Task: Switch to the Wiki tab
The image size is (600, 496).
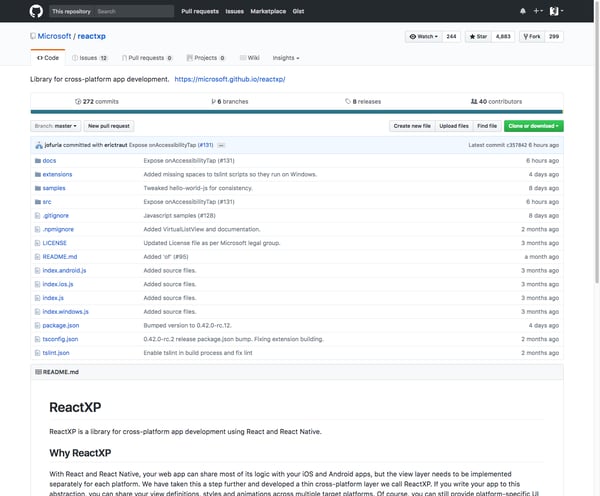Action: (249, 58)
